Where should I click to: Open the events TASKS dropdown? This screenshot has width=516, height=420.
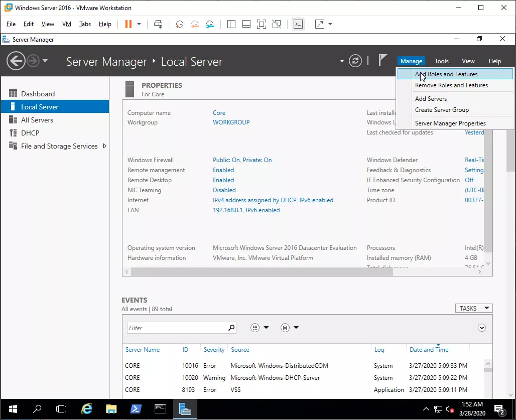pos(473,308)
